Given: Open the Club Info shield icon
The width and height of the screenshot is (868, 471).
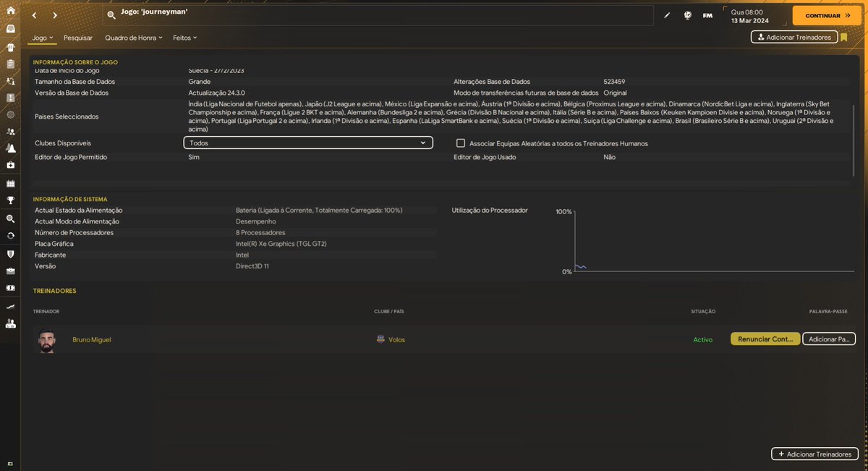Looking at the screenshot, I should pyautogui.click(x=10, y=254).
